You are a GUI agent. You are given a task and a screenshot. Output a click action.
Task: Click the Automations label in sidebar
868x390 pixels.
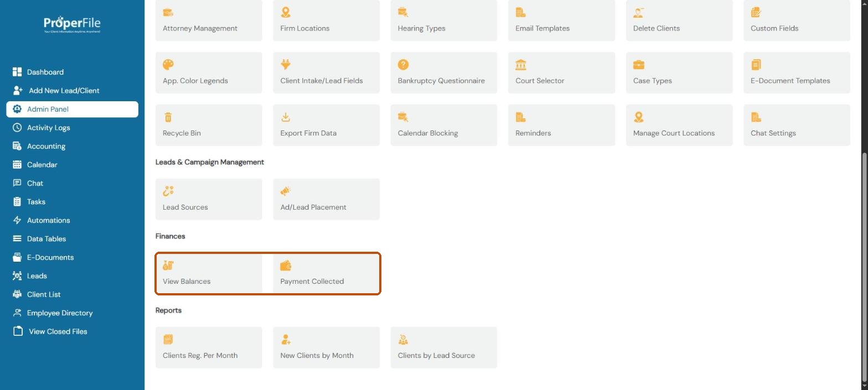pos(49,220)
